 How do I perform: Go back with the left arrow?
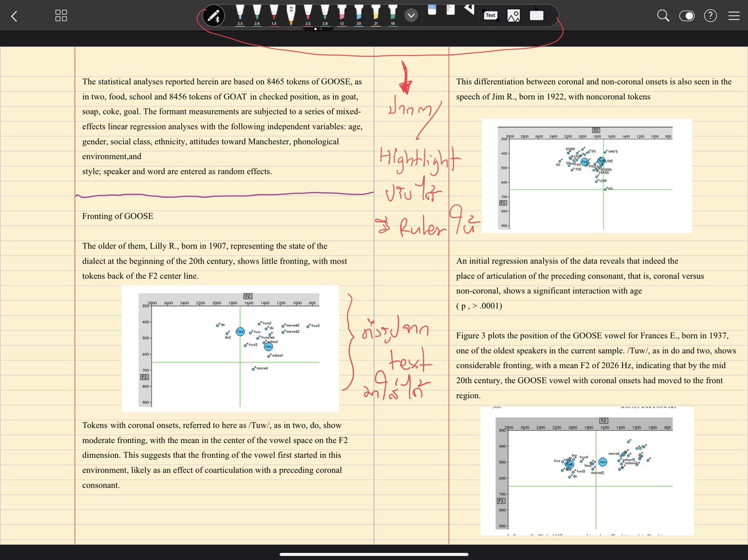pyautogui.click(x=14, y=16)
